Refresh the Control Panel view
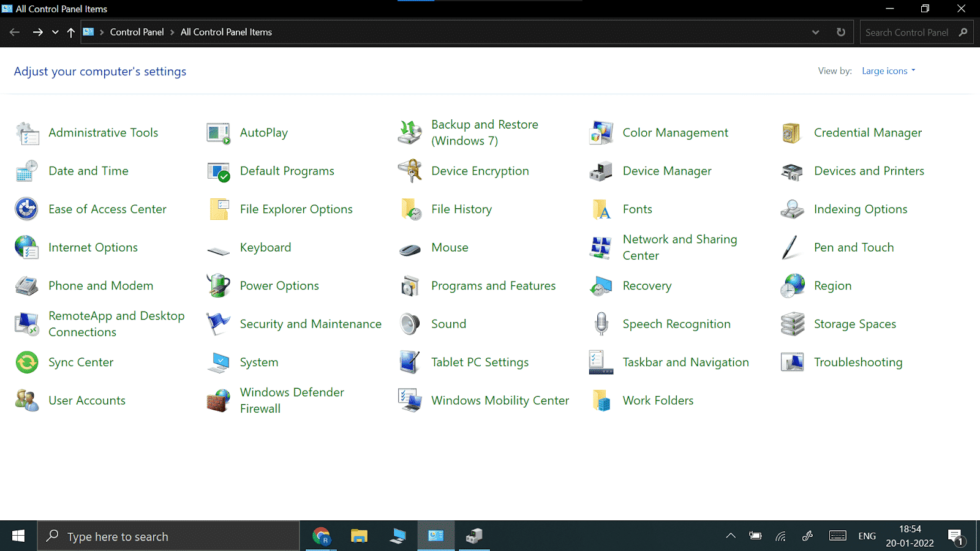Viewport: 980px width, 551px height. tap(841, 32)
